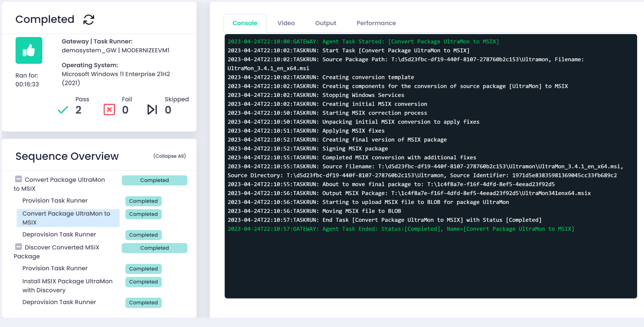Viewport: 644px width, 327px height.
Task: Open the Output tab
Action: coord(325,23)
